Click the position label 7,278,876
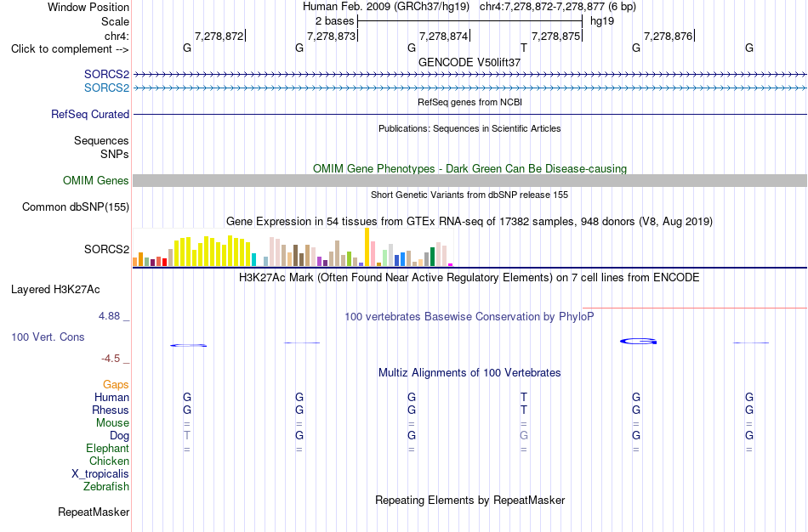 coord(668,36)
